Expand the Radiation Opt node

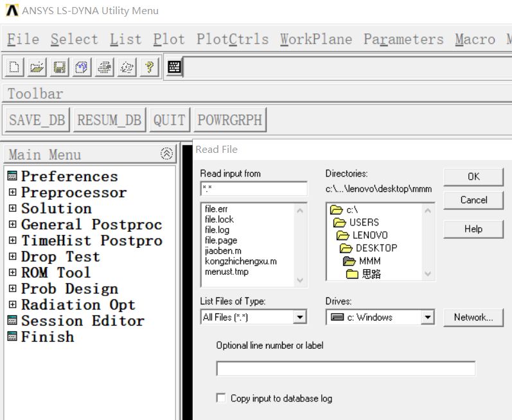(12, 304)
